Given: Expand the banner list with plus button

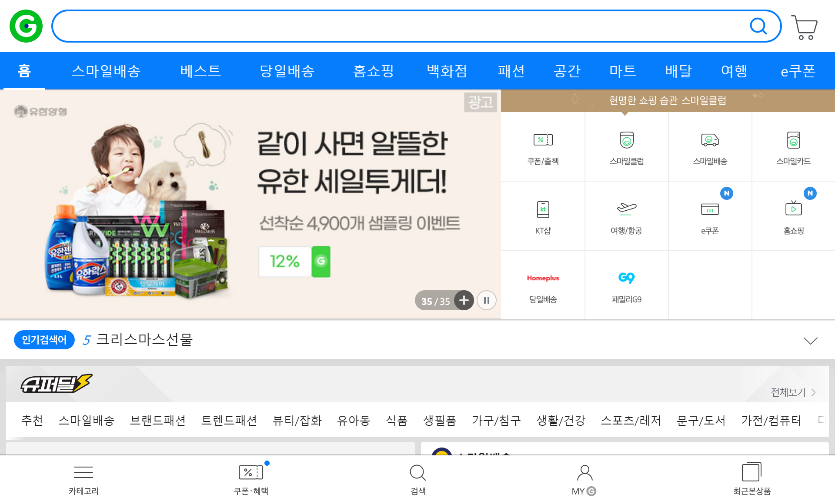Looking at the screenshot, I should [x=464, y=300].
